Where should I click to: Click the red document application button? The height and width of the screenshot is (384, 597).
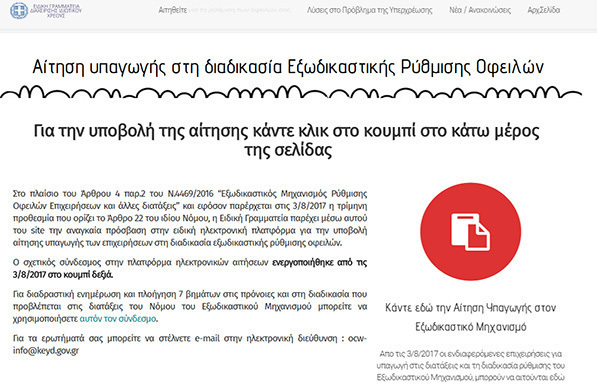[x=471, y=231]
